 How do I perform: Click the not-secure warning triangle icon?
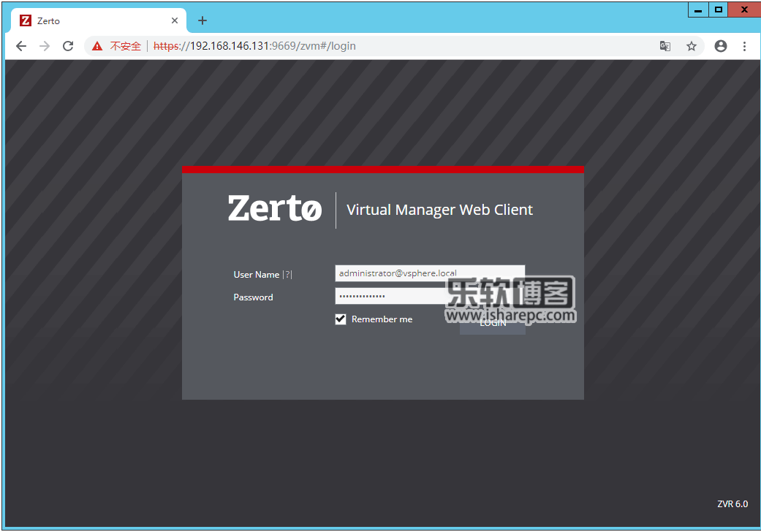[97, 46]
